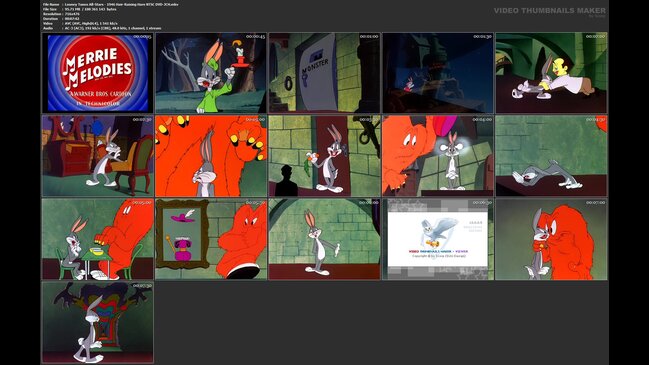Open the thumbnail showing the Monster door
The height and width of the screenshot is (365, 649).
pos(324,73)
